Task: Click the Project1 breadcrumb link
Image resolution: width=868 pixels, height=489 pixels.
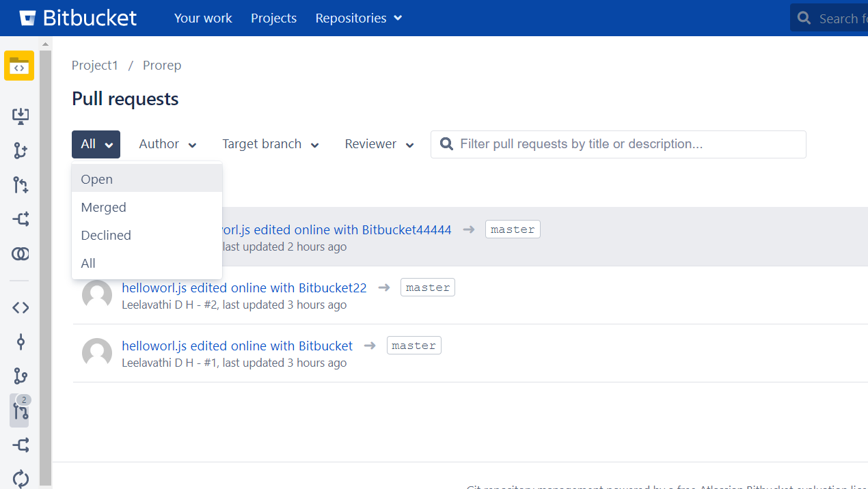Action: 95,66
